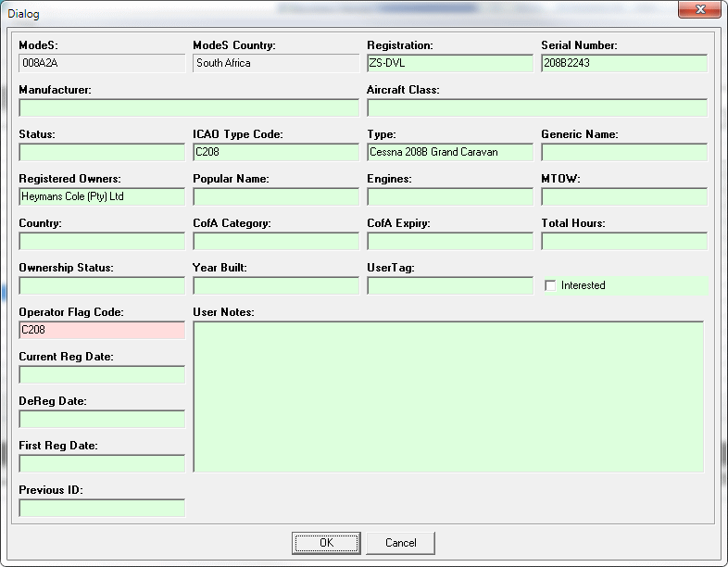Click the Year Built input box
Screen dimensions: 728x567
click(x=275, y=286)
